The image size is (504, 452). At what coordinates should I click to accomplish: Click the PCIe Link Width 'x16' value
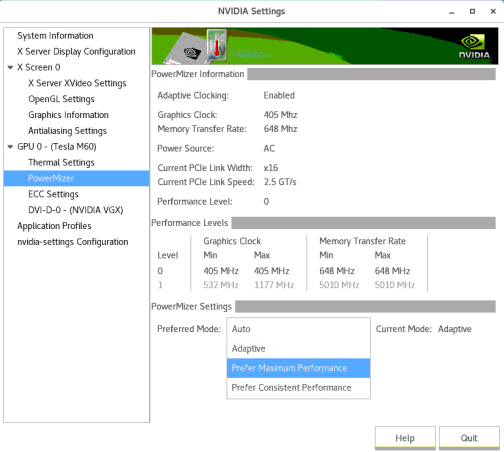[x=271, y=168]
